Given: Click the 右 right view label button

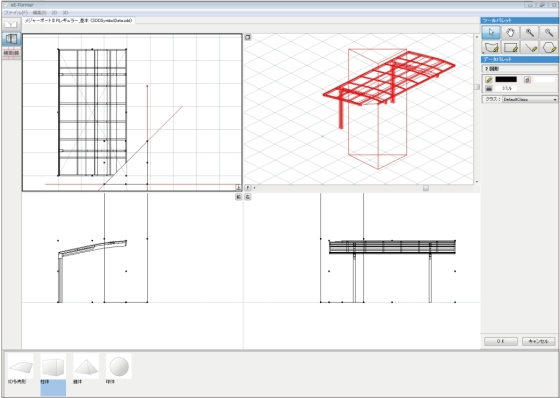Looking at the screenshot, I should pos(248,197).
